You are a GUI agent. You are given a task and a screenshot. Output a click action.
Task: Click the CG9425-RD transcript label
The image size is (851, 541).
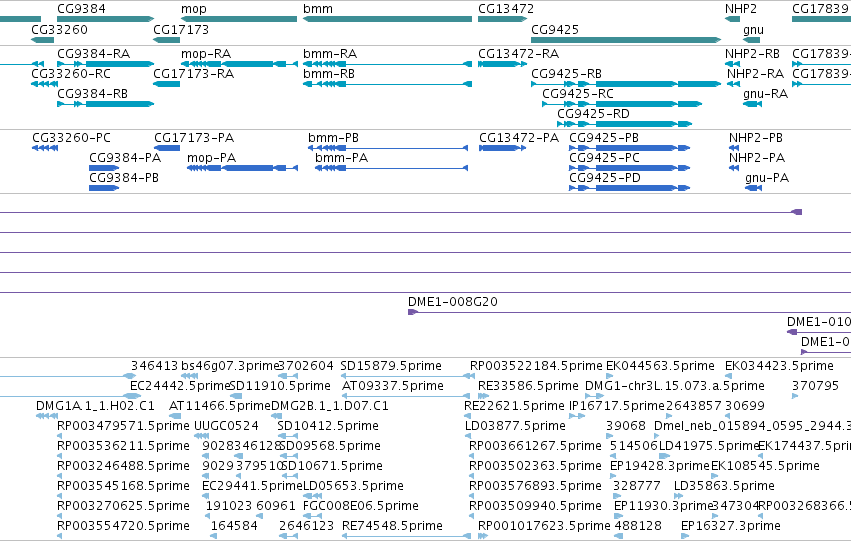click(593, 113)
